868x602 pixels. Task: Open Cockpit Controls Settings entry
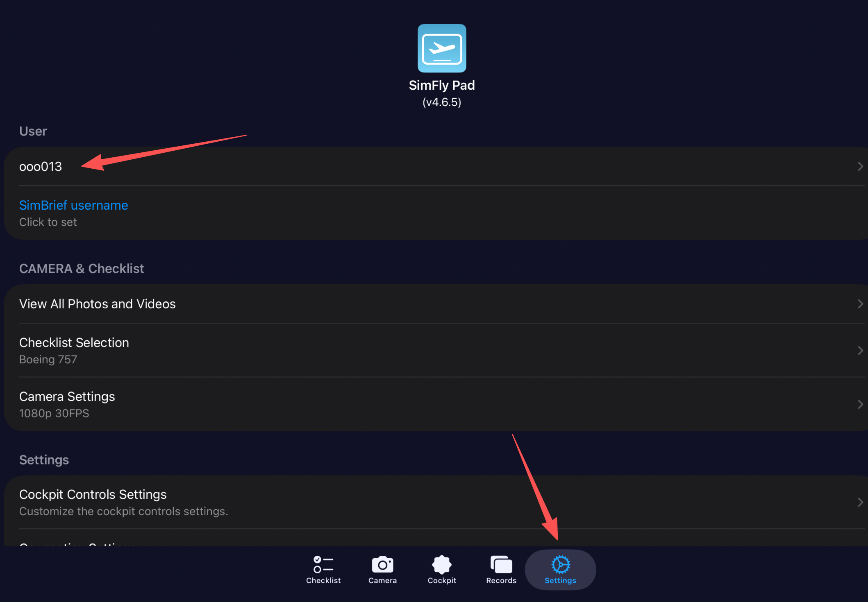pos(93,502)
